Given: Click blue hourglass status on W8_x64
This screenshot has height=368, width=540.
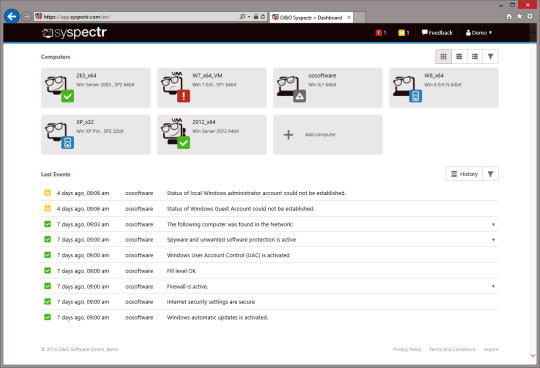Looking at the screenshot, I should 416,96.
